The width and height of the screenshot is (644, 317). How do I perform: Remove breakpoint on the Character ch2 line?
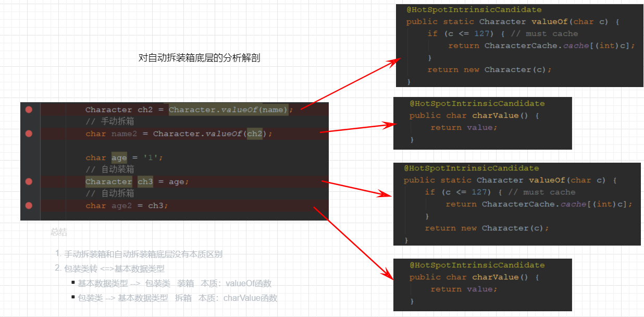[x=29, y=109]
